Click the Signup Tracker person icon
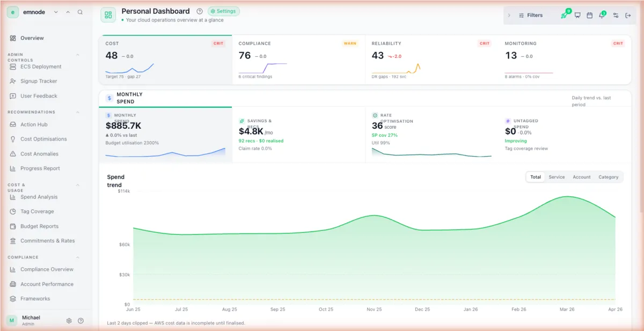644x331 pixels. [13, 81]
